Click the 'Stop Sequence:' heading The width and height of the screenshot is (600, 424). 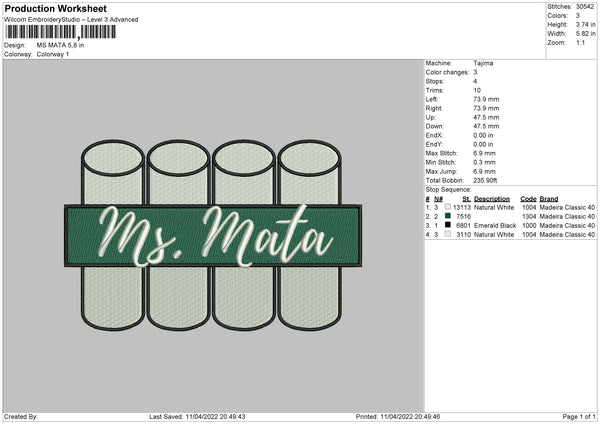pyautogui.click(x=448, y=190)
